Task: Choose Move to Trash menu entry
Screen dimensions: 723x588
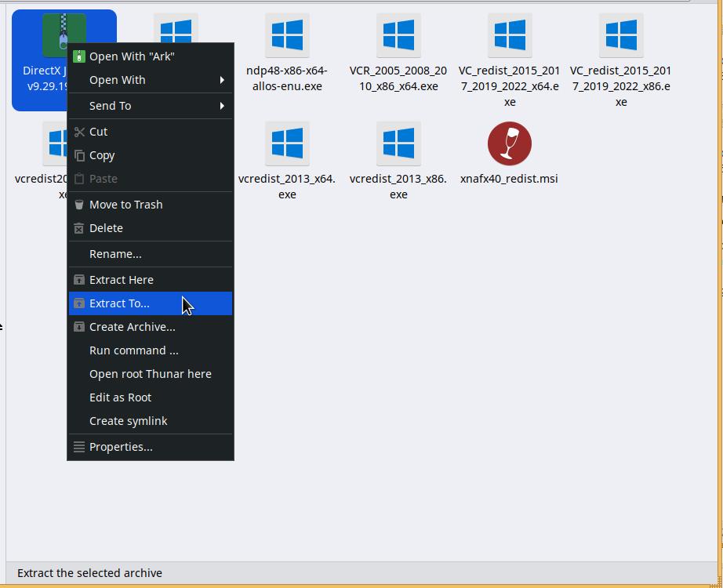Action: [x=151, y=205]
